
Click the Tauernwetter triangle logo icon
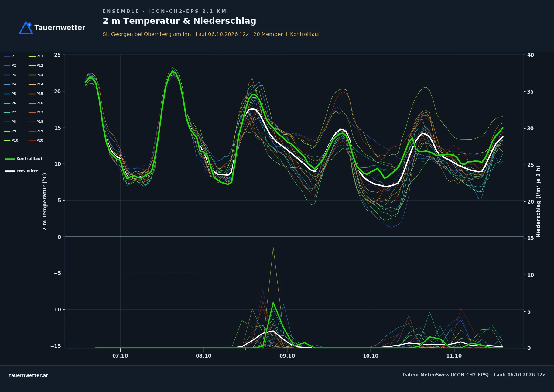coord(26,28)
